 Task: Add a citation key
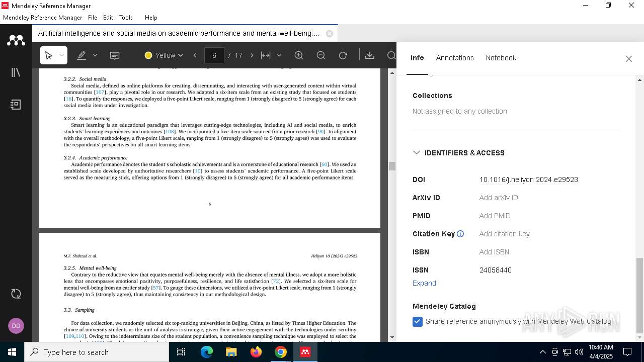point(505,234)
